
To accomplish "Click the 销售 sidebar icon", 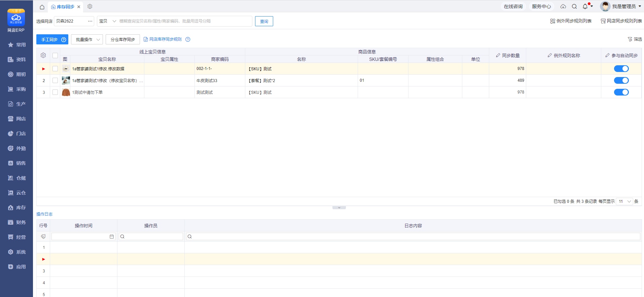I will click(x=10, y=163).
